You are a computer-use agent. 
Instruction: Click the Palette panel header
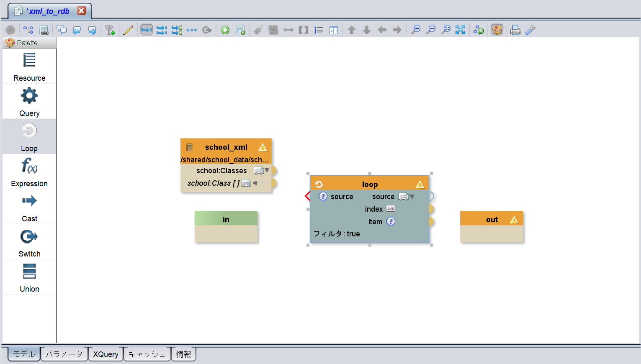(29, 43)
